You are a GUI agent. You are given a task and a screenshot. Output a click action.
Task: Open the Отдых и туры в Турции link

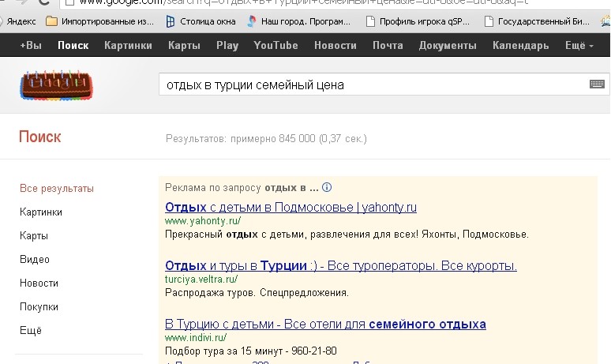(341, 266)
